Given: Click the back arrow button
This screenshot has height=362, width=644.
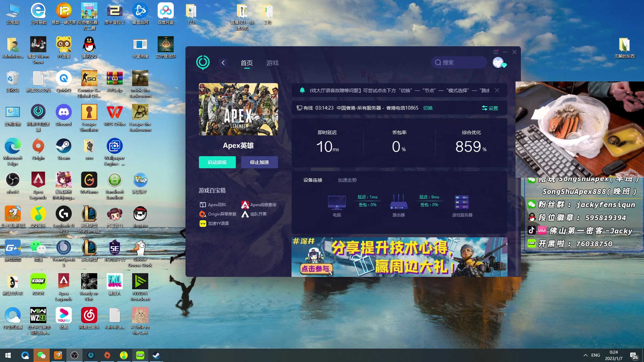Looking at the screenshot, I should click(x=223, y=63).
